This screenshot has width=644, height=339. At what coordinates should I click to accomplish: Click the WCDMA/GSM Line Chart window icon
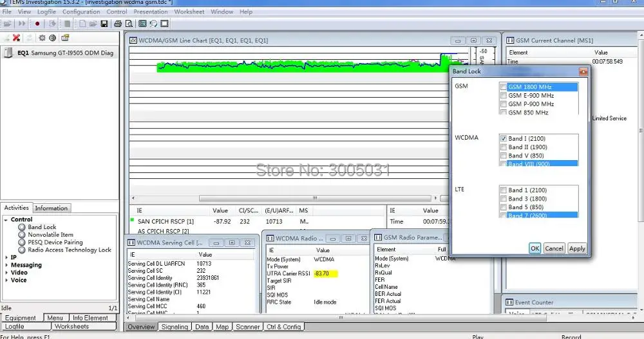[133, 41]
